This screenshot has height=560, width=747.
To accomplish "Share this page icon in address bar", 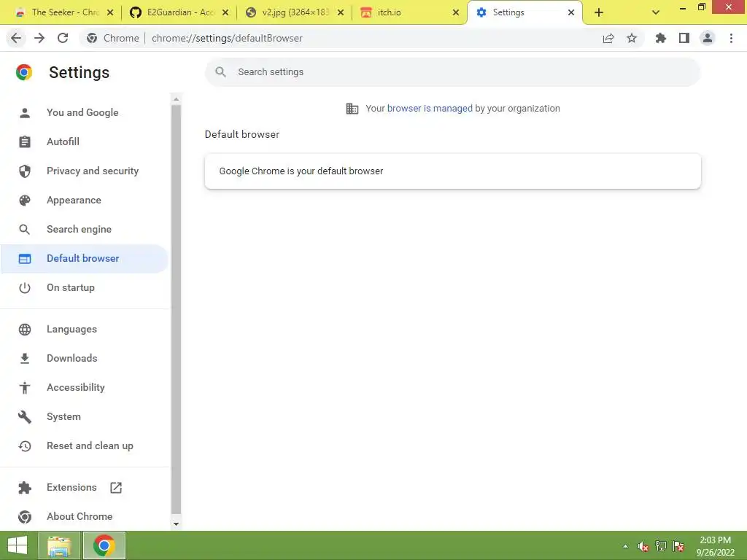I will (x=608, y=38).
